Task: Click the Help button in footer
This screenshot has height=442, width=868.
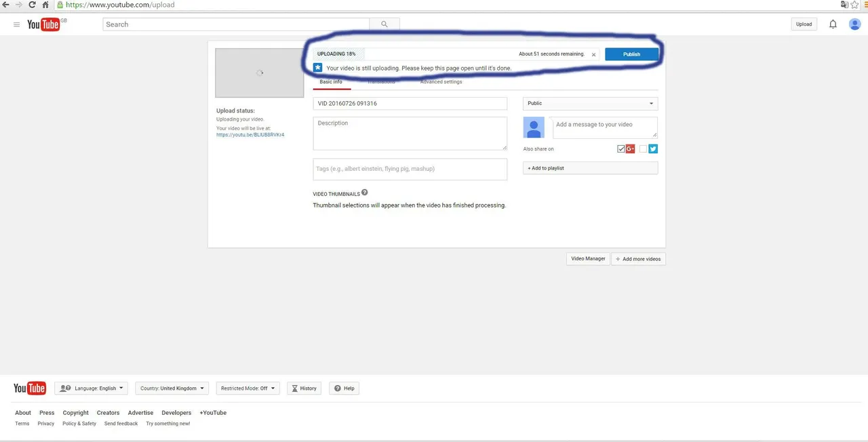Action: coord(344,388)
